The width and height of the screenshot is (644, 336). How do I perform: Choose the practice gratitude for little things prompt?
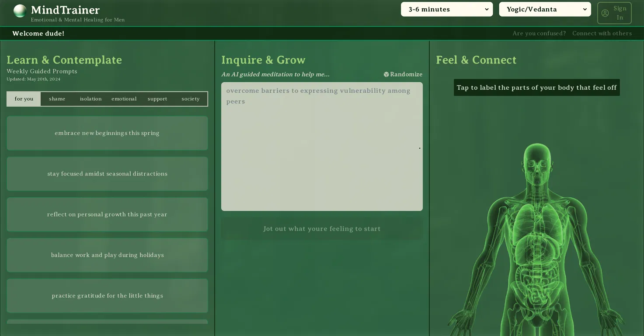coord(107,296)
